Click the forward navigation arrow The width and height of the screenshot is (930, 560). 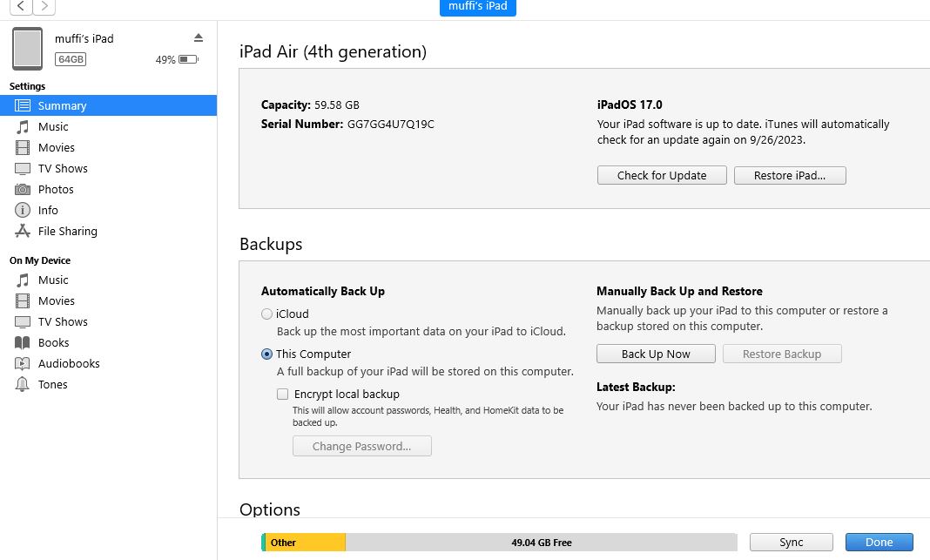[x=44, y=6]
